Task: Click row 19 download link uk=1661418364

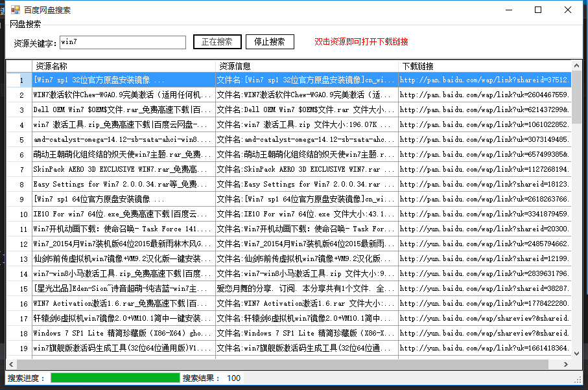Action: (x=485, y=348)
